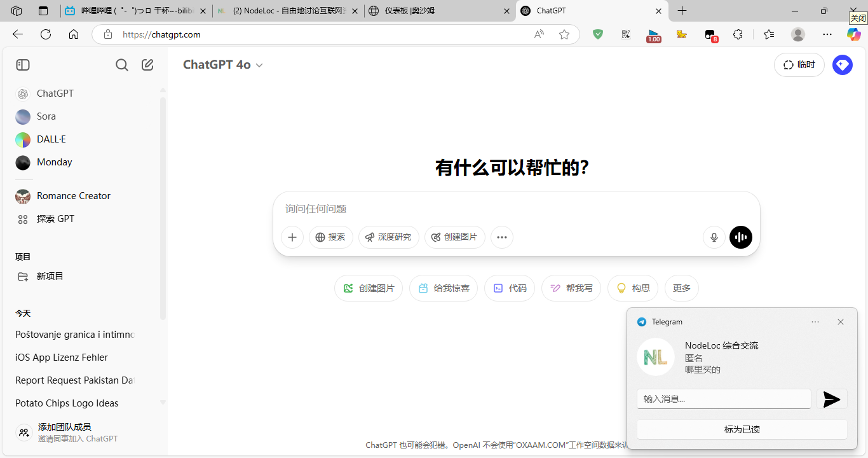Toggle the 临时 temporary chat button
The image size is (868, 458).
coord(799,65)
